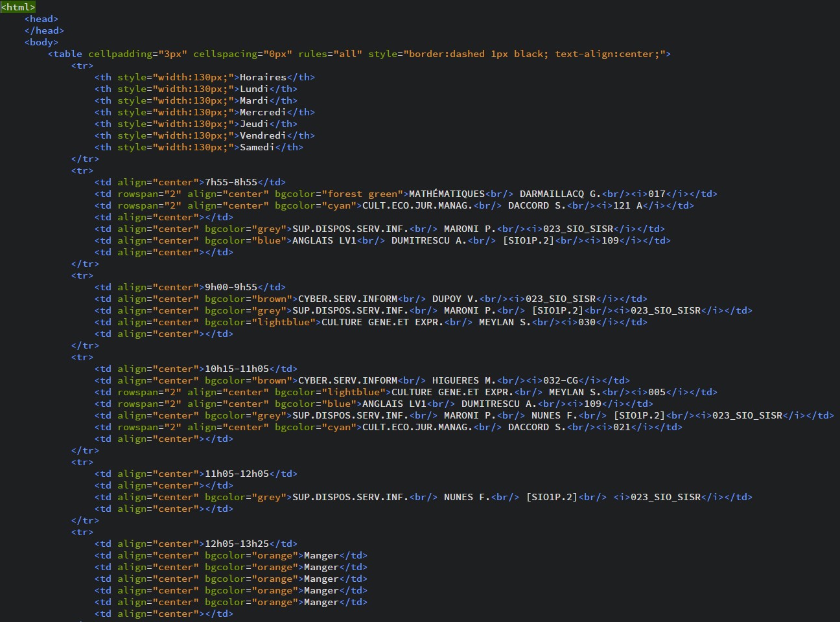Click the 7h55-8h55 time slot text
This screenshot has width=840, height=622.
231,182
